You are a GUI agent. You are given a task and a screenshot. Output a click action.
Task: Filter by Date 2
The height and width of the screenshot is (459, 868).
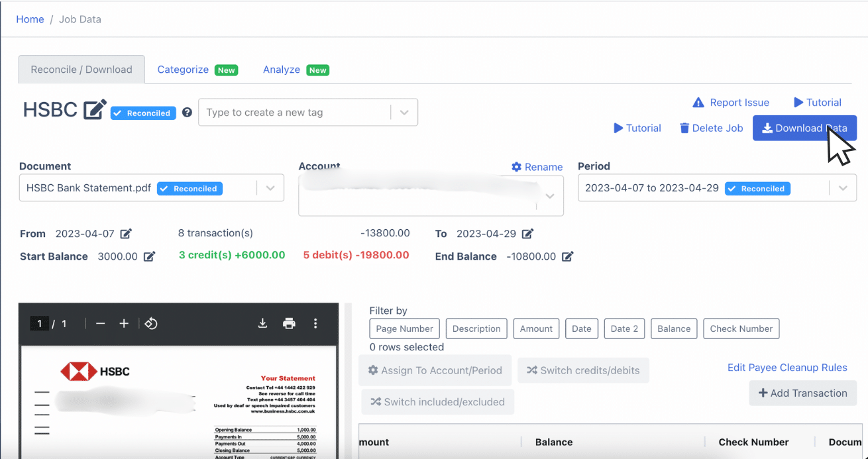pyautogui.click(x=624, y=329)
